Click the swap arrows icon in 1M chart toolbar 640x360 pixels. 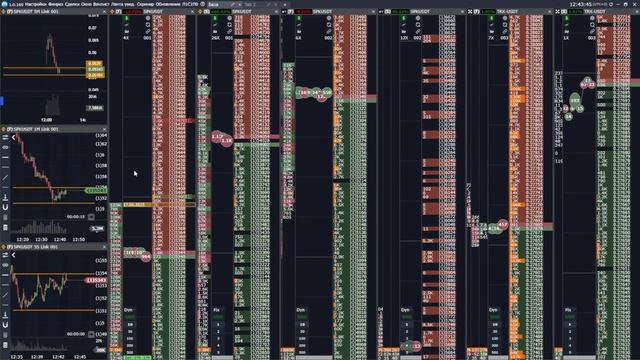[5, 138]
